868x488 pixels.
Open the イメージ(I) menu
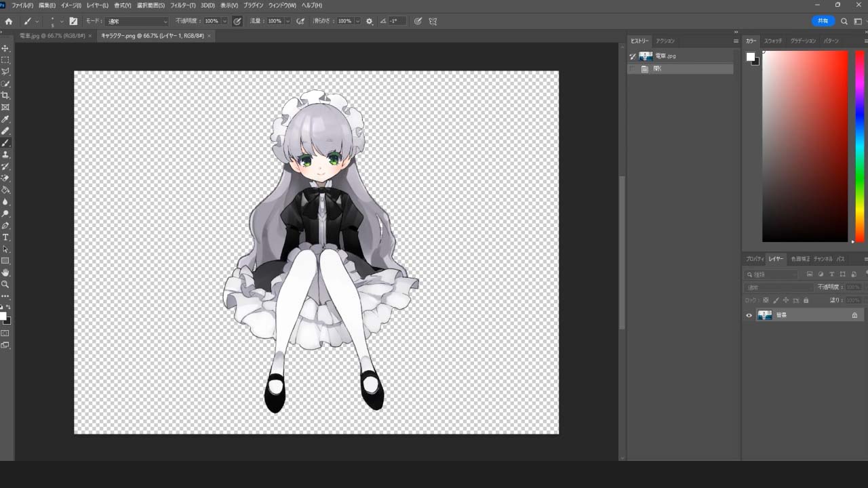point(71,5)
